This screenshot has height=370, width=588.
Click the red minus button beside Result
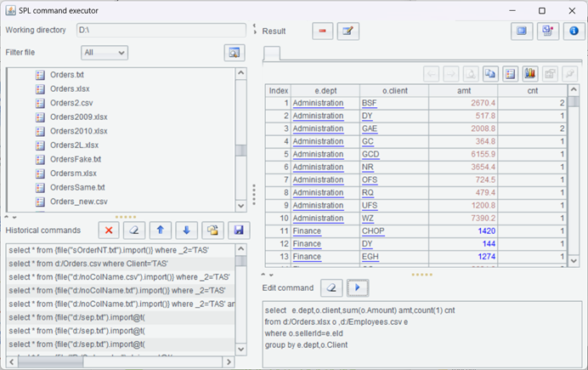click(323, 31)
